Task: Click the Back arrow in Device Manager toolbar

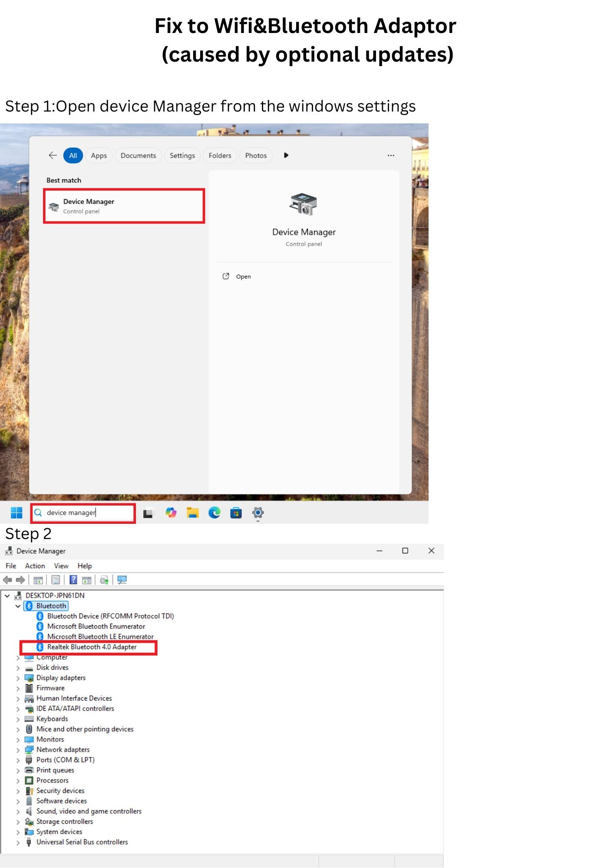Action: click(x=7, y=580)
